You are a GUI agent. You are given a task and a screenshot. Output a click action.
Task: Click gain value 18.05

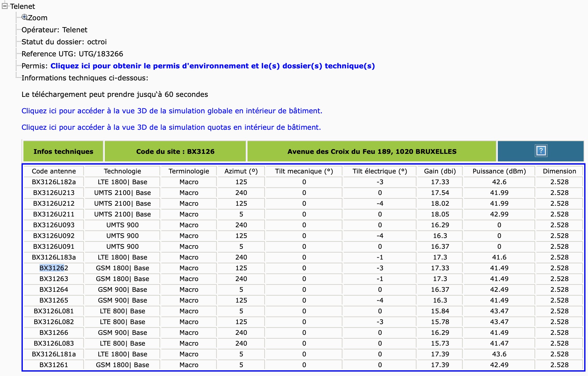point(440,214)
